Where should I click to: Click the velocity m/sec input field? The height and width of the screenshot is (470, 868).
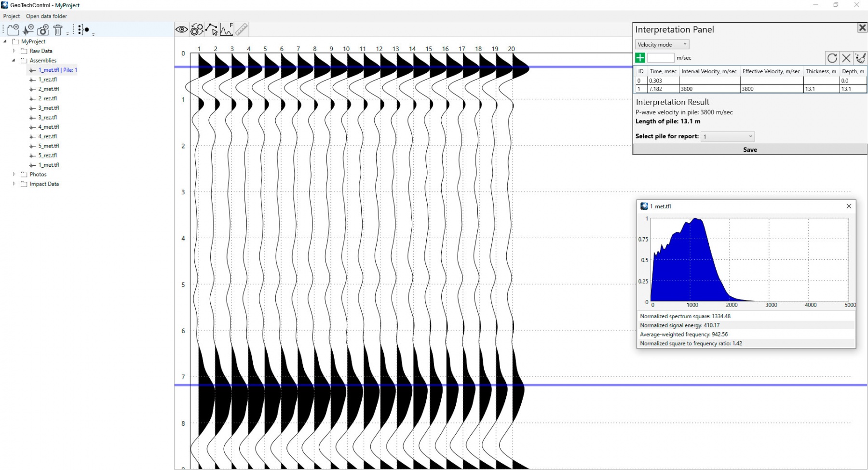pos(660,58)
